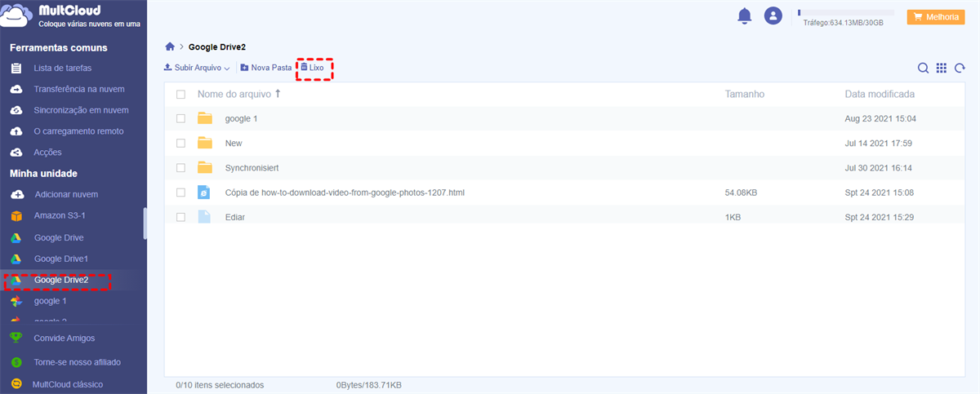The height and width of the screenshot is (394, 980).
Task: Open Transferência na nuvem
Action: pyautogui.click(x=79, y=89)
